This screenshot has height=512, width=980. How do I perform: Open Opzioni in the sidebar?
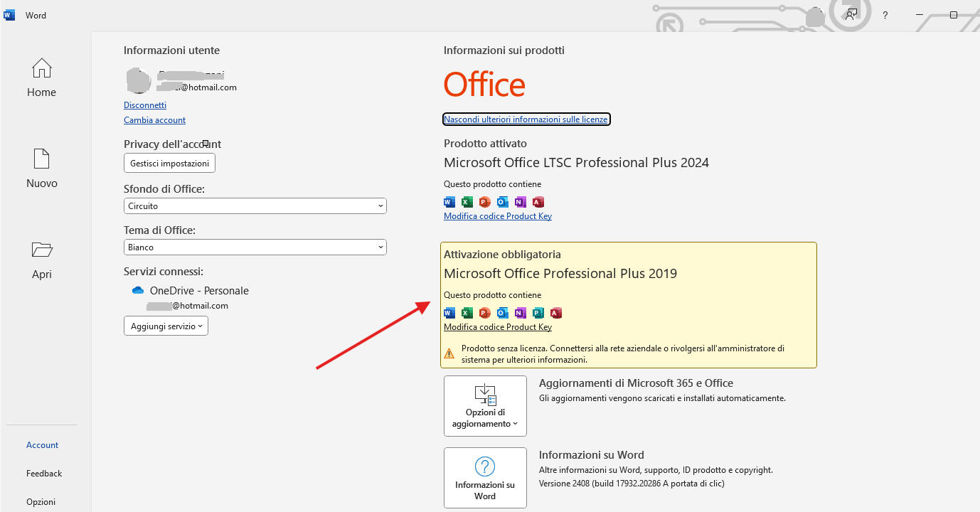(41, 502)
